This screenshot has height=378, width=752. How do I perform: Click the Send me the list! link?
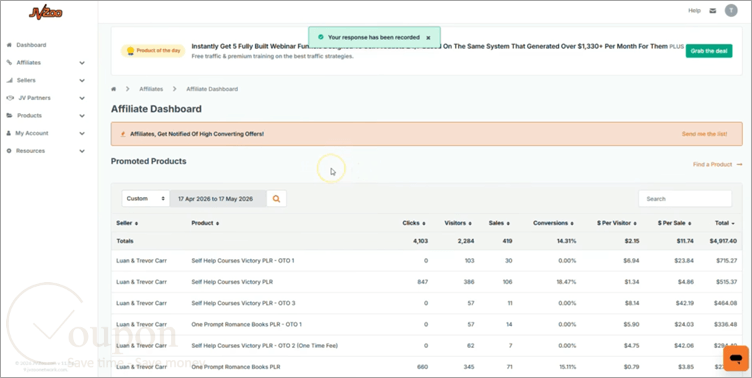(x=704, y=134)
